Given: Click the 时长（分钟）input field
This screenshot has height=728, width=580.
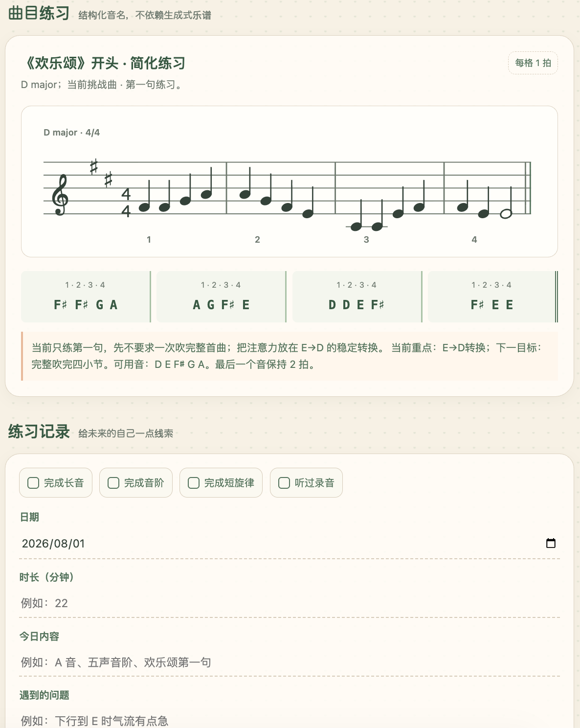Looking at the screenshot, I should pos(290,603).
